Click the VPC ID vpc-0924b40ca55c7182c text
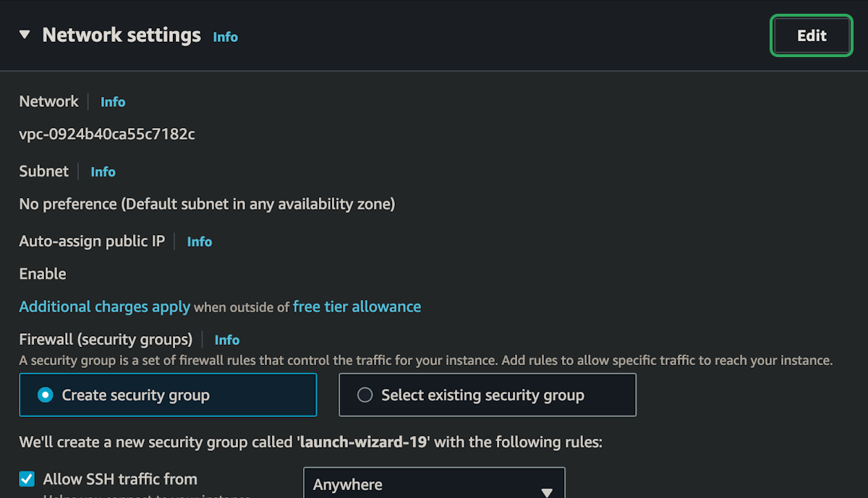868x498 pixels. coord(107,134)
